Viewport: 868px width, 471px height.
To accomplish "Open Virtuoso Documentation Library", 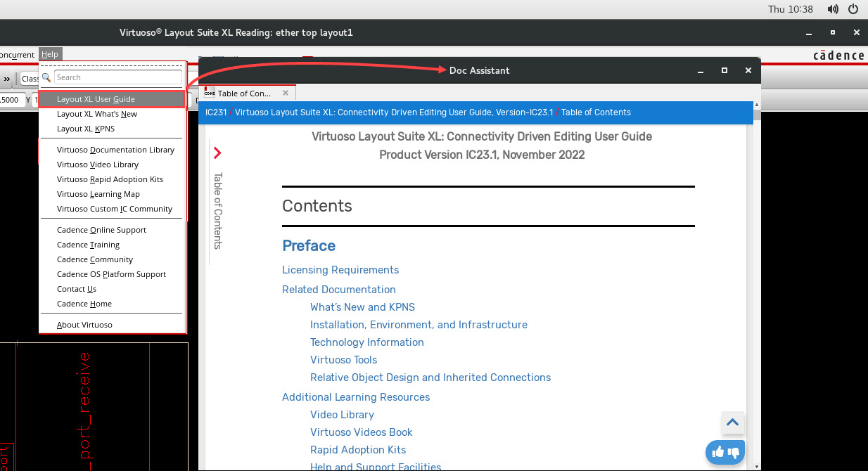I will coord(115,150).
